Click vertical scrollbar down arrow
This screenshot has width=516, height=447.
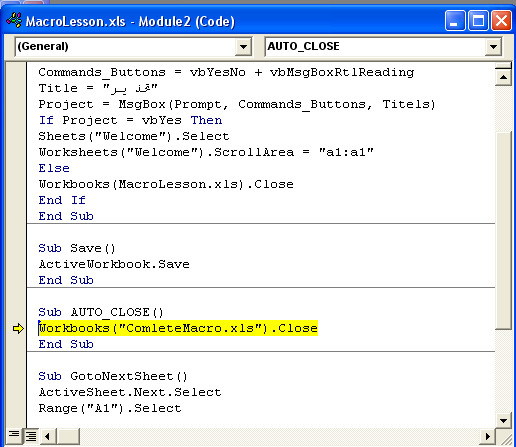[503, 420]
